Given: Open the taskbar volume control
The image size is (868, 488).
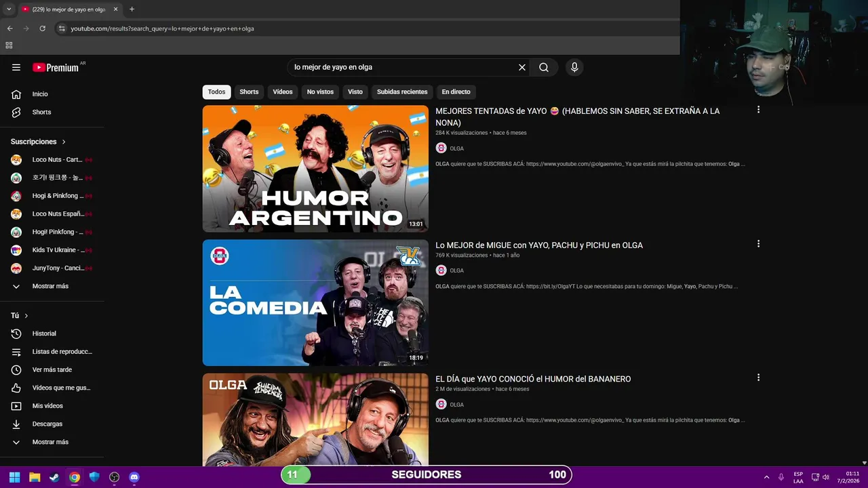Looking at the screenshot, I should [x=826, y=477].
